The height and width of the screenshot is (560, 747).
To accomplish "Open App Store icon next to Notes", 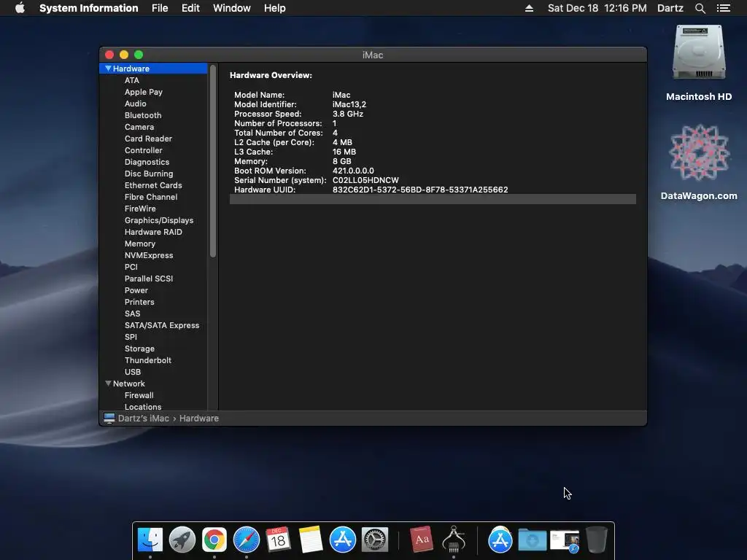I will point(343,540).
